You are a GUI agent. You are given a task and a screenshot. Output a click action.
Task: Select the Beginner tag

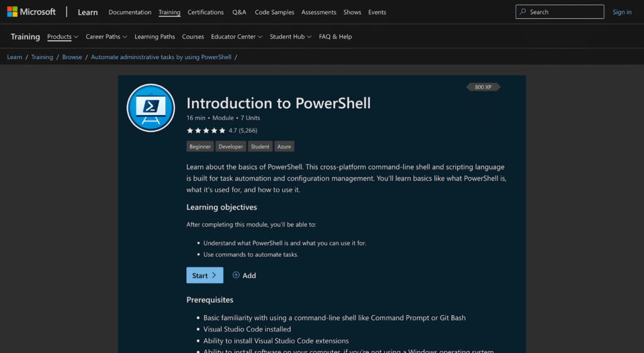(199, 147)
